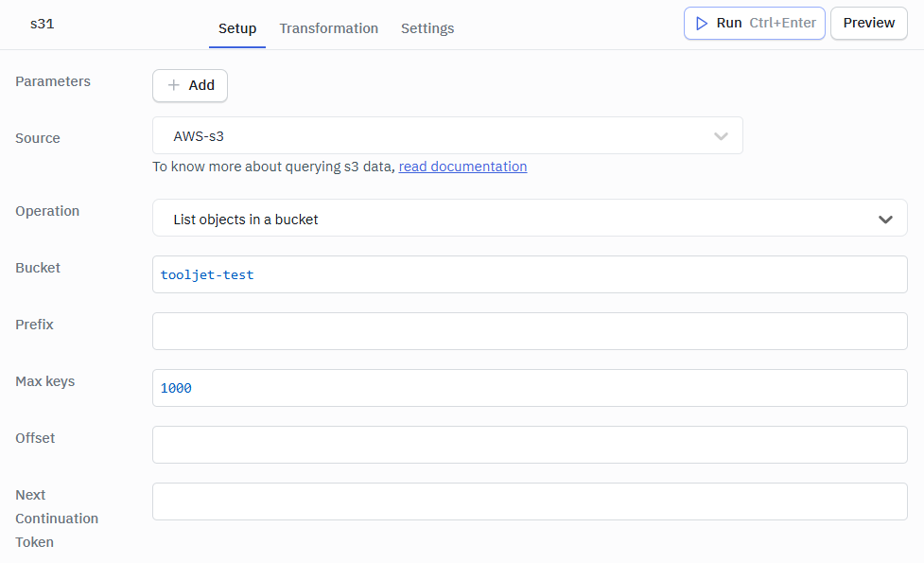
Task: Click the chevron on the Operation selector
Action: tap(886, 218)
